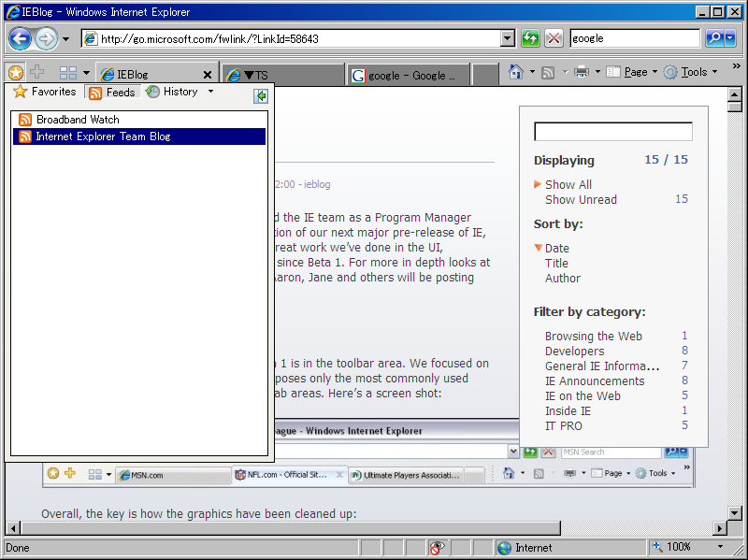
Task: Click the feed search input box
Action: point(613,132)
